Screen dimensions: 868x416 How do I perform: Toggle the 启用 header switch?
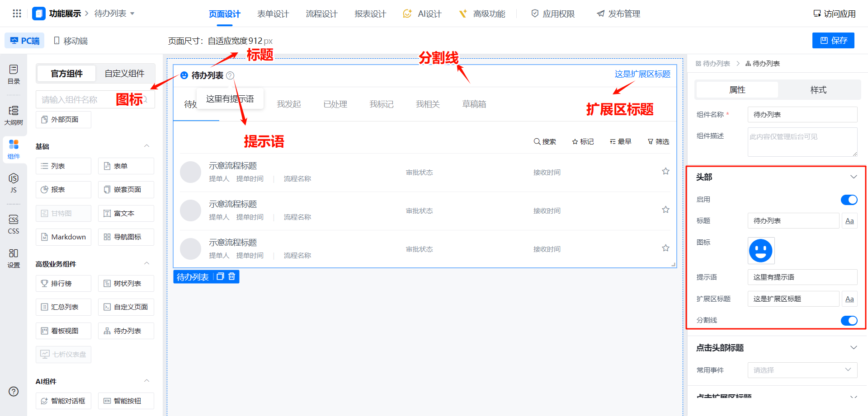pyautogui.click(x=849, y=200)
